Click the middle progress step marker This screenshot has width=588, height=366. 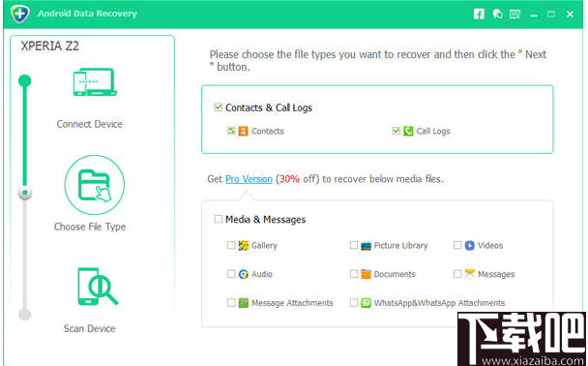[x=25, y=193]
